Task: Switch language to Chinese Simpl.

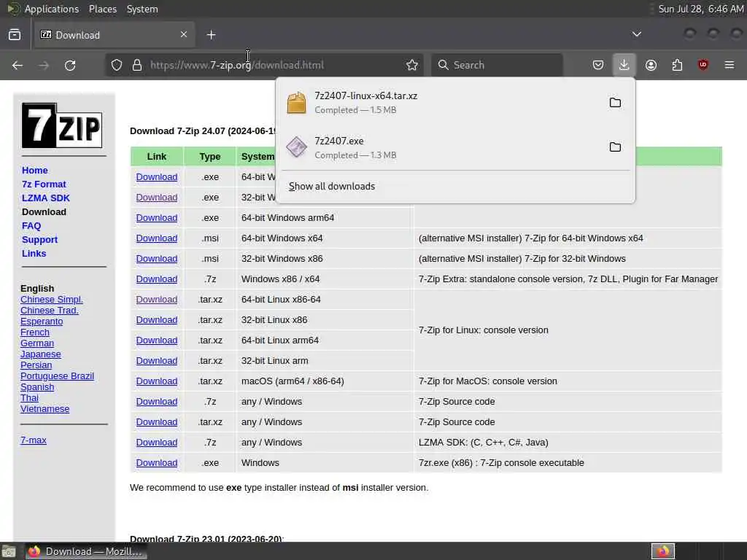Action: pos(52,300)
